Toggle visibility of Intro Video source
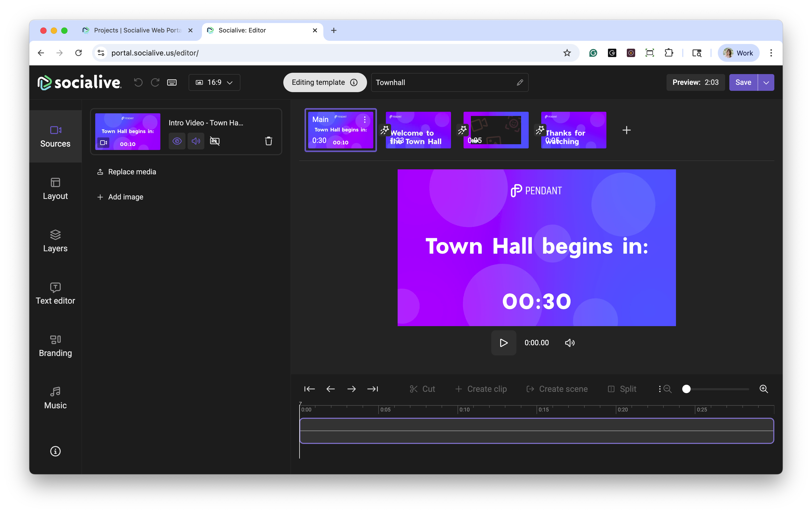 [177, 141]
